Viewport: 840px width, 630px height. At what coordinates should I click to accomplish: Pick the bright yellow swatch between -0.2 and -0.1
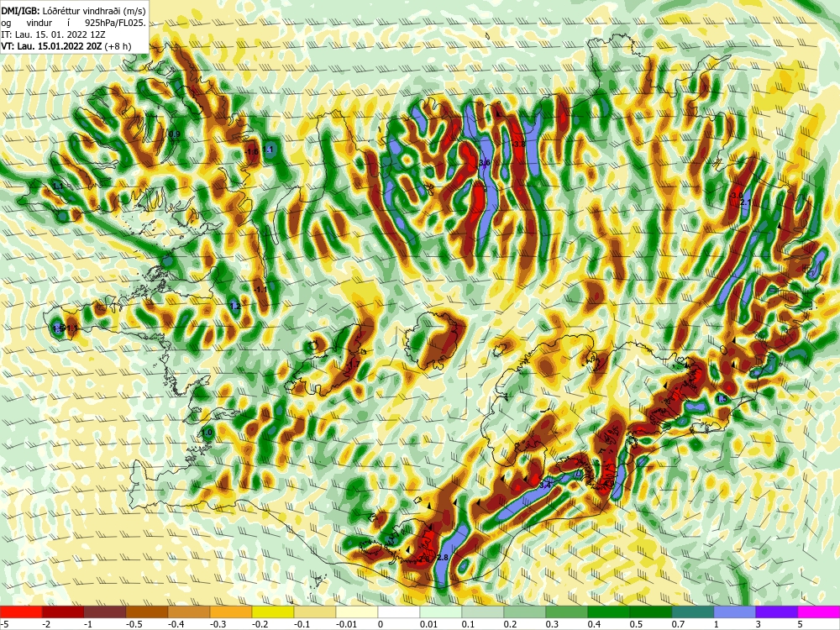(273, 612)
